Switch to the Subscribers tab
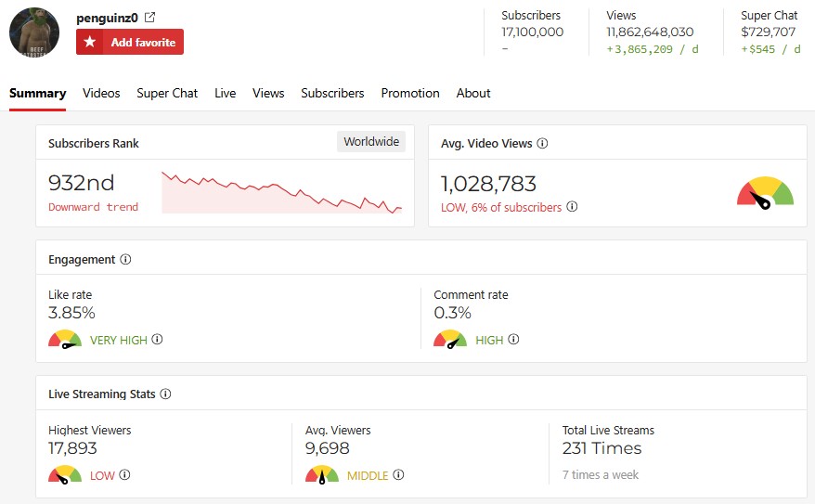The image size is (815, 504). [x=332, y=93]
